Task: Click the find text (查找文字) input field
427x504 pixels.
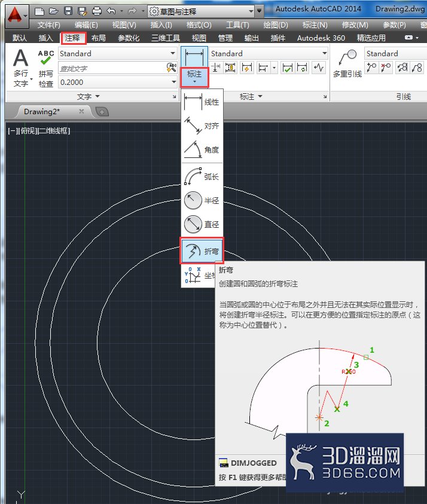Action: point(112,68)
